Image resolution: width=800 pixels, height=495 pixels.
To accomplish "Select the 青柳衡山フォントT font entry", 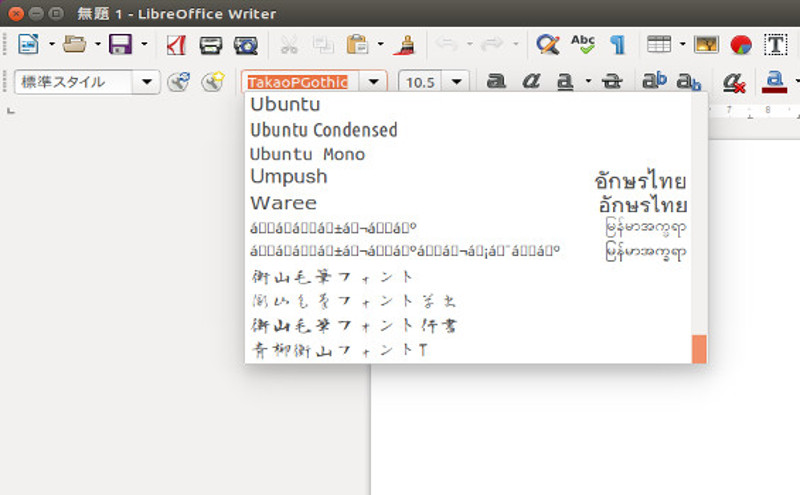I will point(468,350).
